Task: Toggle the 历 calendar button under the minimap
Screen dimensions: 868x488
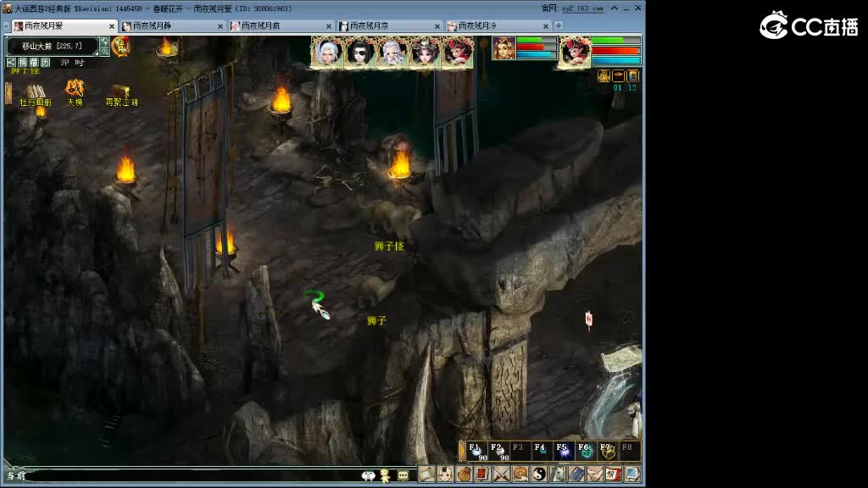Action: [44, 63]
